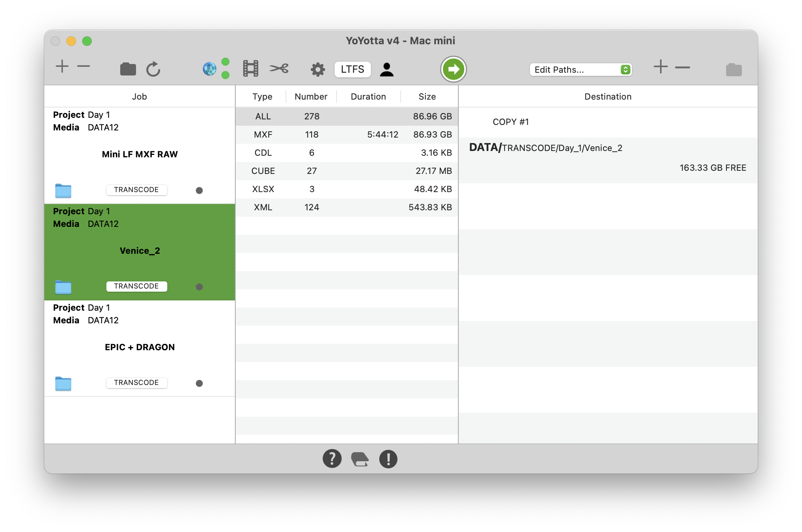The width and height of the screenshot is (802, 532).
Task: Select the DATA/TRANSCODE/Day_1/Venice_2 destination path
Action: click(546, 148)
